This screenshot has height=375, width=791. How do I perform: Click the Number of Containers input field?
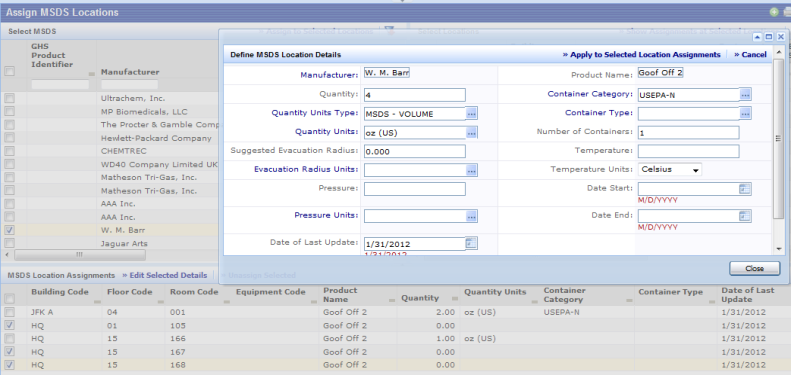click(689, 133)
